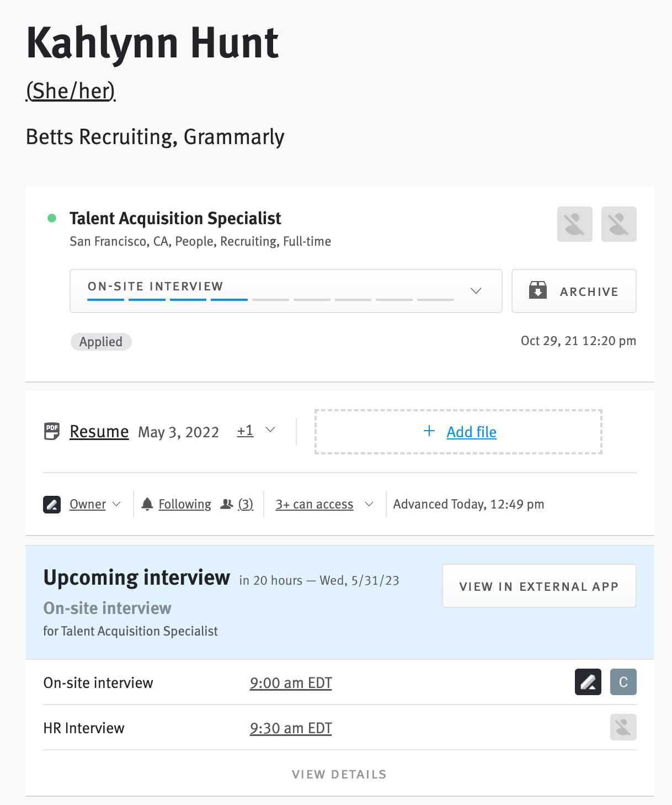Screen dimensions: 672x805
Task: Click View in External App button
Action: pos(539,586)
